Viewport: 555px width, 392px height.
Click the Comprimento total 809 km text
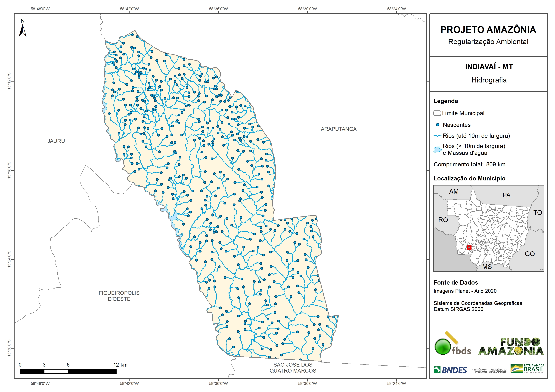pos(469,164)
